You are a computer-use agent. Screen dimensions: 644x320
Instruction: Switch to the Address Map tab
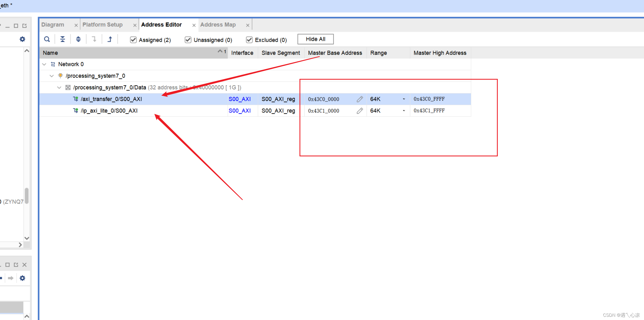click(218, 25)
